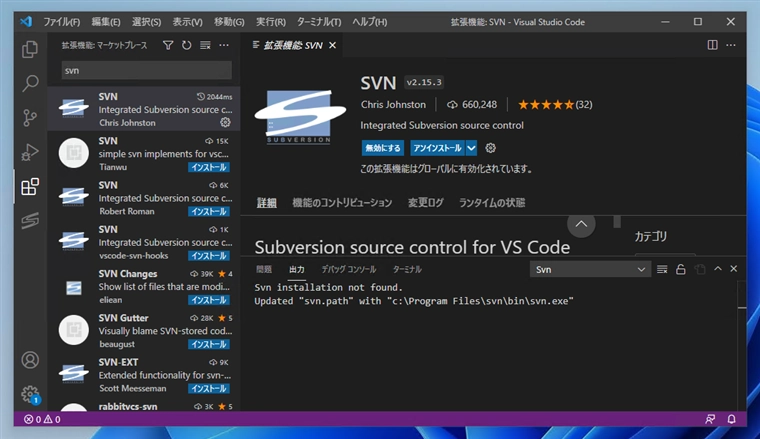Focus the extensions search box containing svn

(146, 71)
